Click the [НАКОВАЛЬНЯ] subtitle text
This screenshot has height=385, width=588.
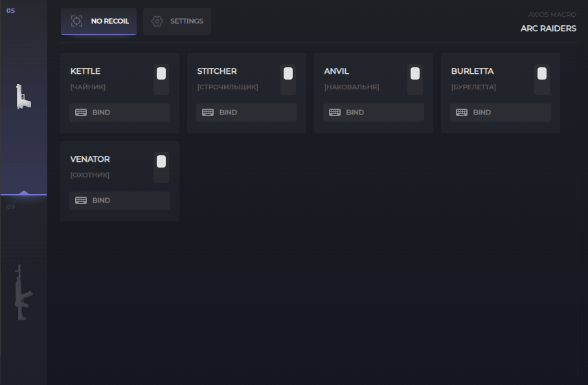click(352, 87)
